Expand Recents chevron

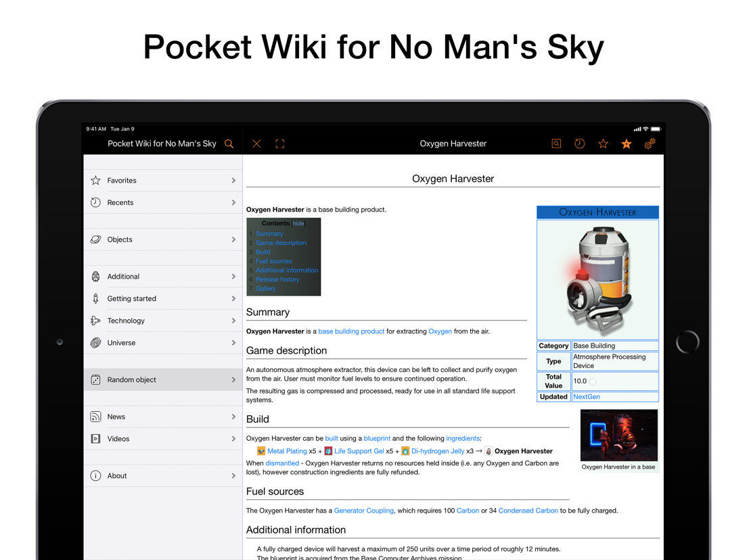coord(233,202)
